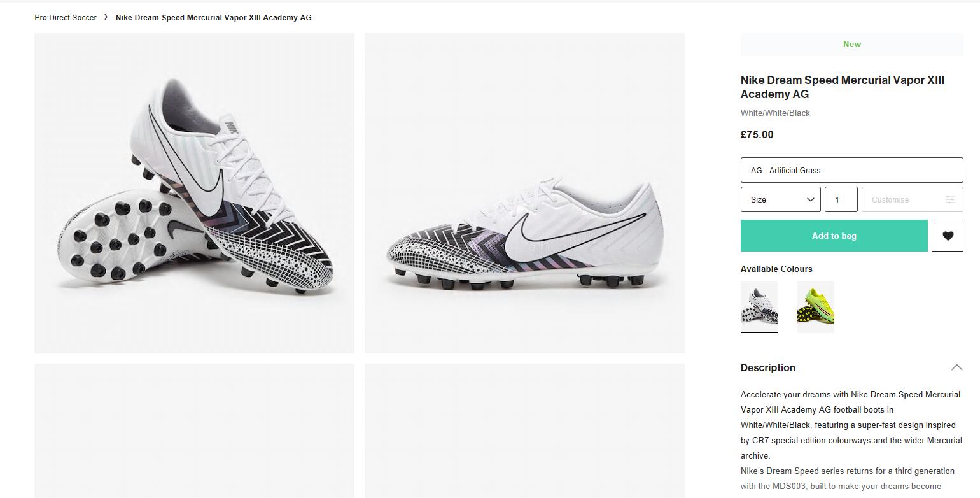Click the Customise sliders icon
Image resolution: width=980 pixels, height=498 pixels.
coord(950,200)
